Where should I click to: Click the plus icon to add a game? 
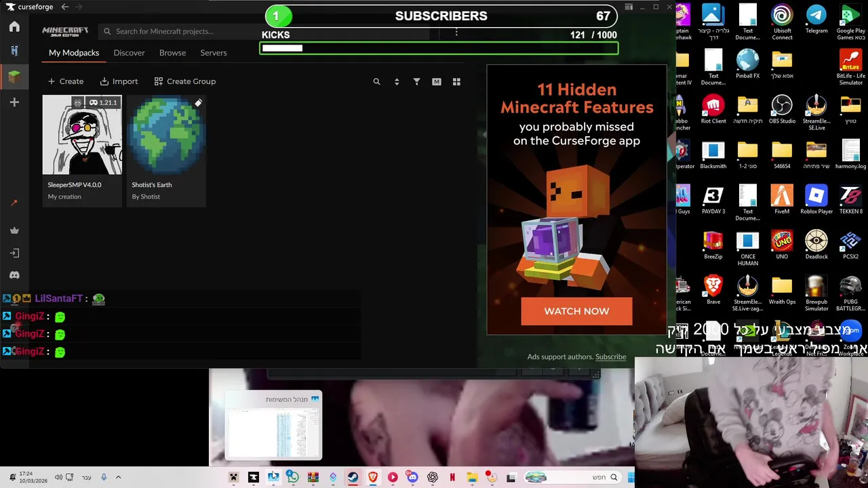tap(14, 102)
